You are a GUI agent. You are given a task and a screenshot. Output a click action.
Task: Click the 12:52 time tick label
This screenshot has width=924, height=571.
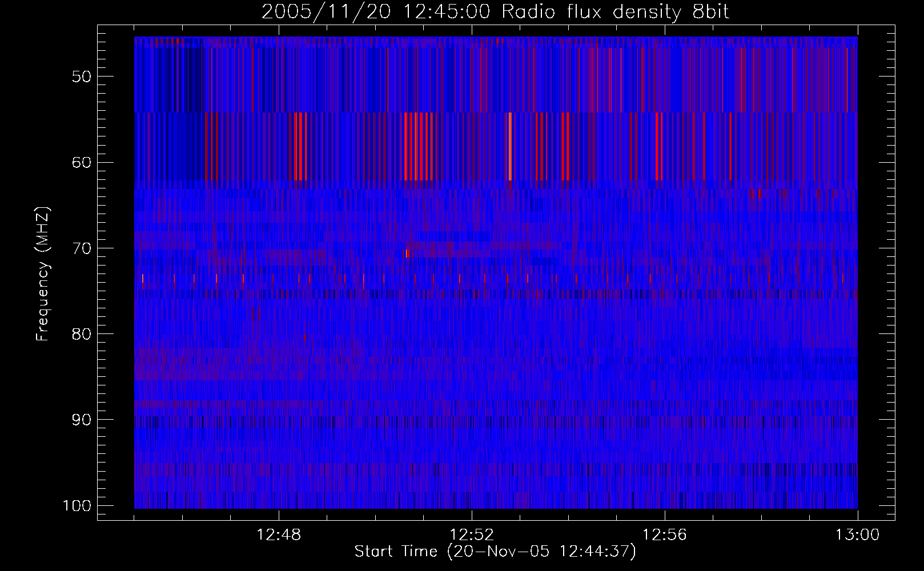(x=472, y=535)
